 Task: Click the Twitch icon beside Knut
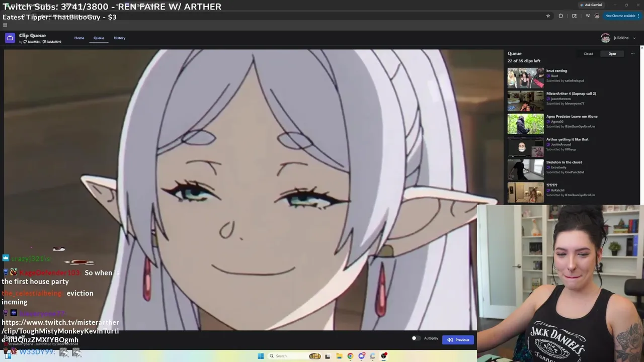[548, 76]
